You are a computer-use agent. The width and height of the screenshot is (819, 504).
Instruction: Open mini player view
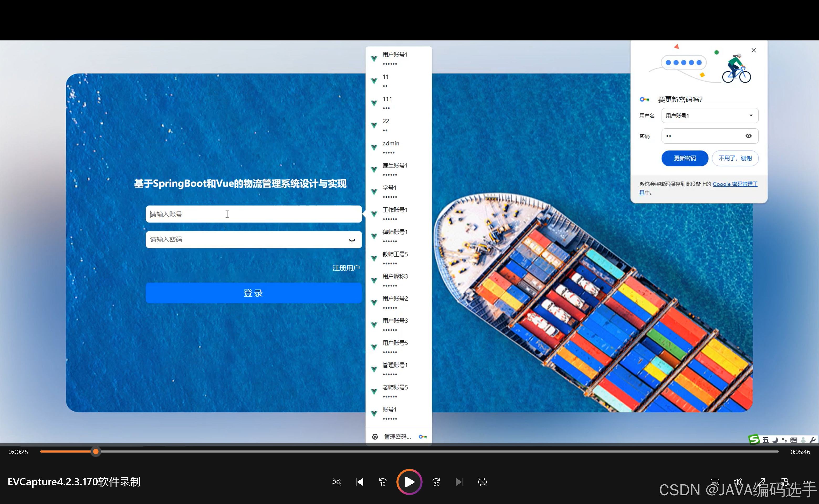[784, 482]
